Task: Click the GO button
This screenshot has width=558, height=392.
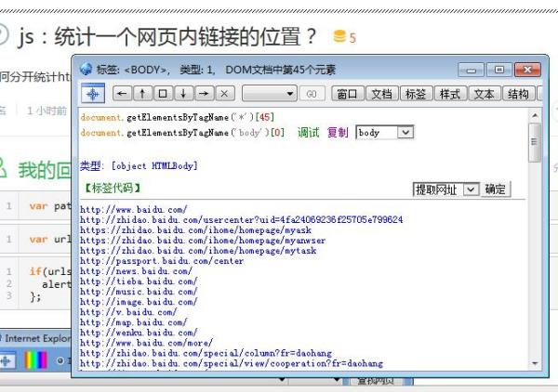Action: click(312, 94)
